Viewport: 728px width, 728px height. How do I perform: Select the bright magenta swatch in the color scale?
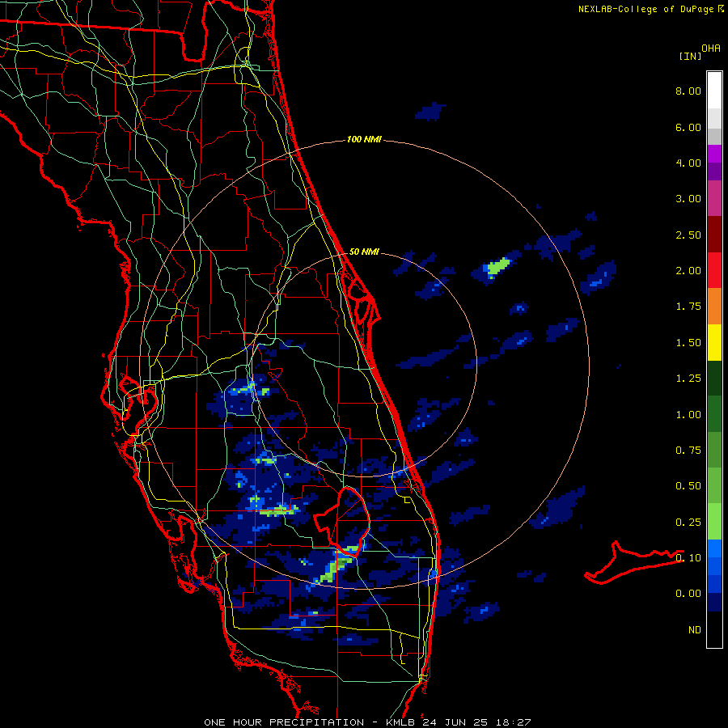coord(714,154)
